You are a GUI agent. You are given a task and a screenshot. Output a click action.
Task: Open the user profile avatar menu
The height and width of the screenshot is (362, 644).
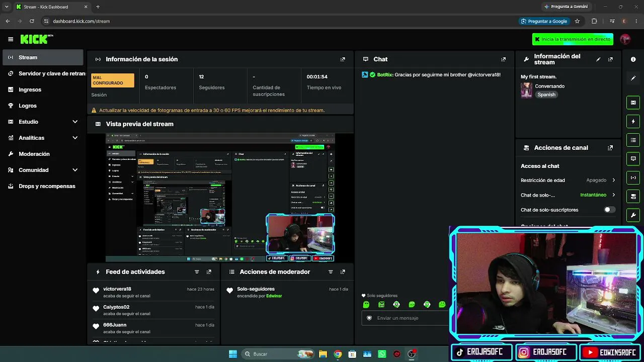click(625, 39)
